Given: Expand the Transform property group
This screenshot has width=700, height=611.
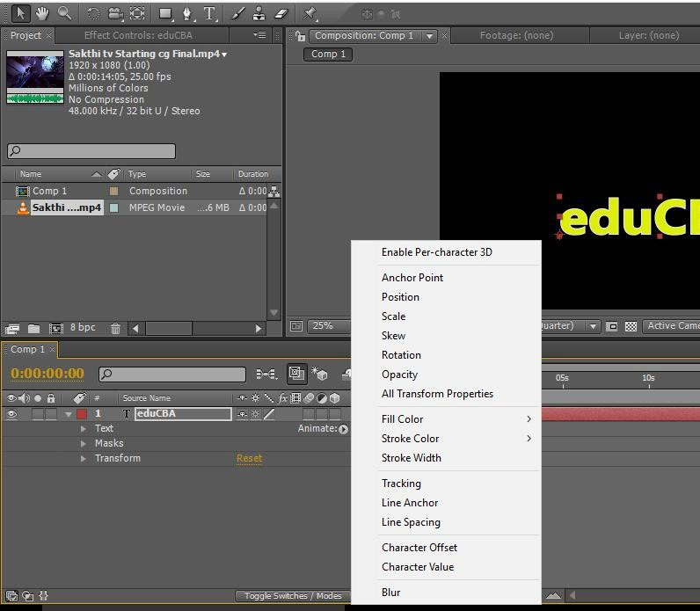Looking at the screenshot, I should click(x=84, y=458).
